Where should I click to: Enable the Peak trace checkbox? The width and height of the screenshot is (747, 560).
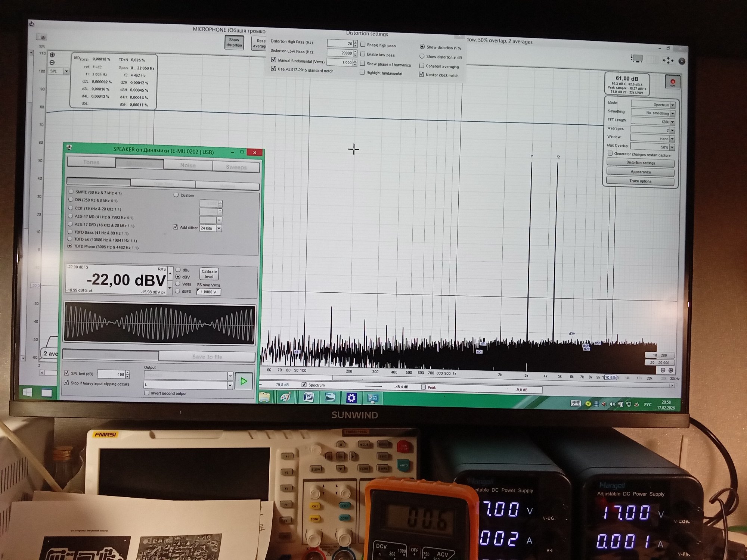pos(423,387)
